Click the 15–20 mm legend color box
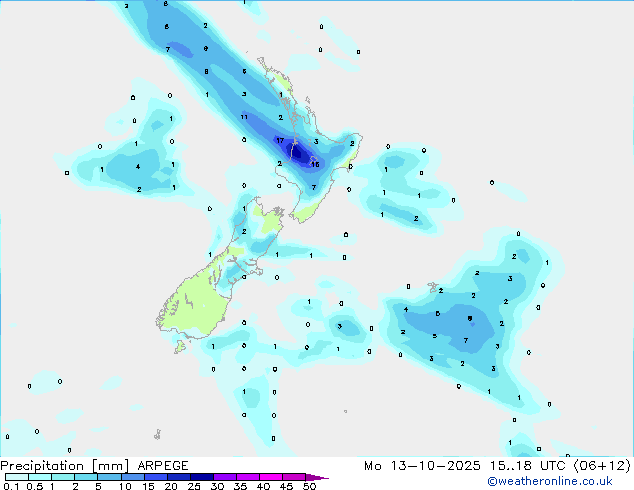 tap(156, 477)
